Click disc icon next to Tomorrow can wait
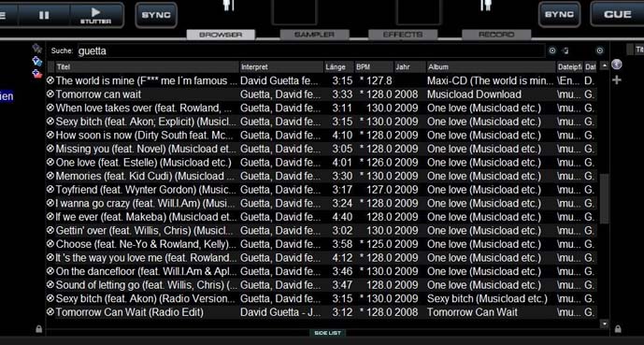 pyautogui.click(x=50, y=94)
